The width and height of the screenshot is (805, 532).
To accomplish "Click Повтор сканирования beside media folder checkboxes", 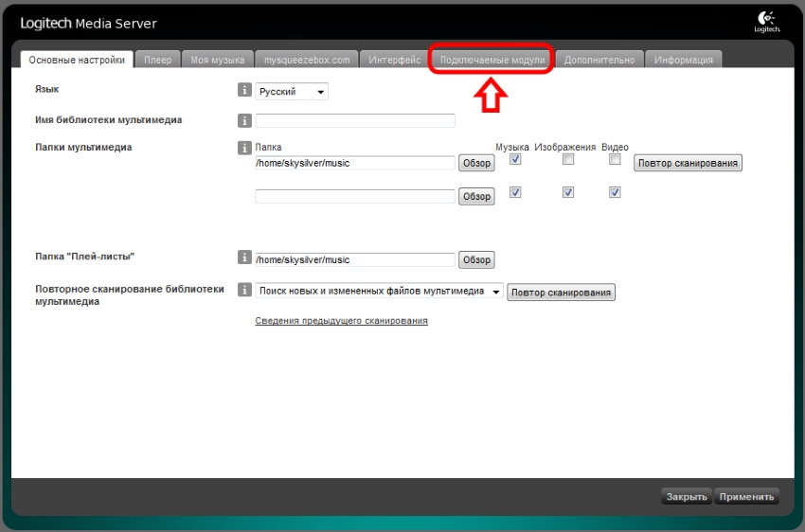I will [x=688, y=163].
